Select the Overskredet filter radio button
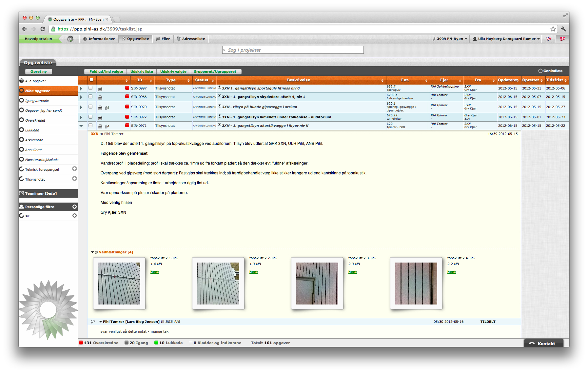Image resolution: width=588 pixels, height=373 pixels. coord(22,120)
